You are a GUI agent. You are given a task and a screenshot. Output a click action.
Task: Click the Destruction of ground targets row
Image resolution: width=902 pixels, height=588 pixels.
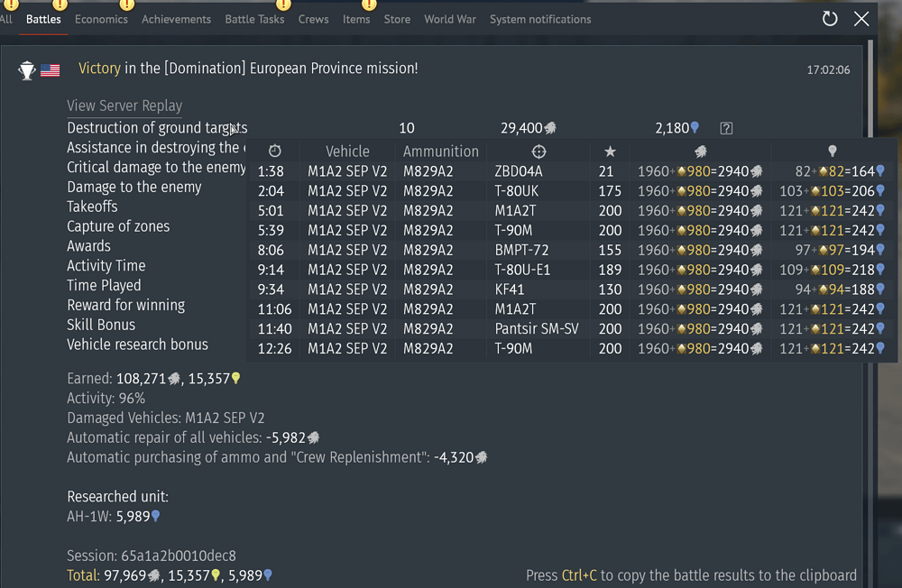click(157, 128)
